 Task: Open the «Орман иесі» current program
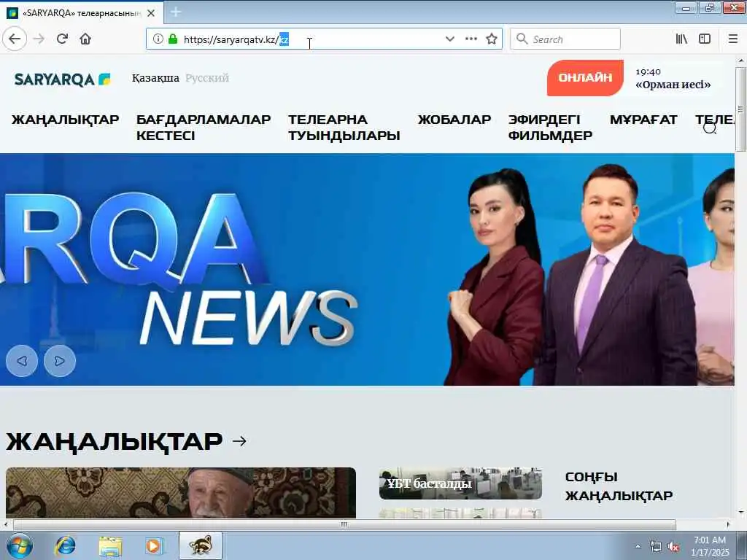point(673,85)
